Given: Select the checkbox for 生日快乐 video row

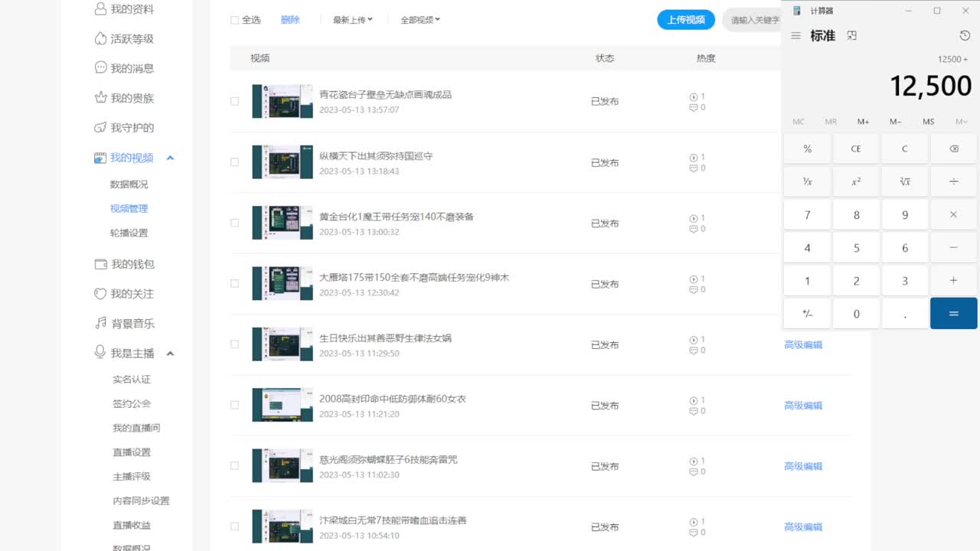Looking at the screenshot, I should click(x=235, y=344).
